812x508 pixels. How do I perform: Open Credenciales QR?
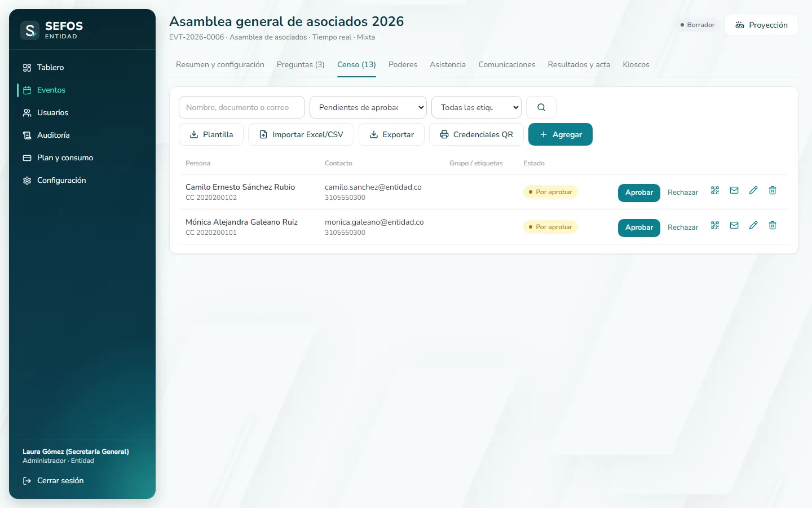coord(476,134)
